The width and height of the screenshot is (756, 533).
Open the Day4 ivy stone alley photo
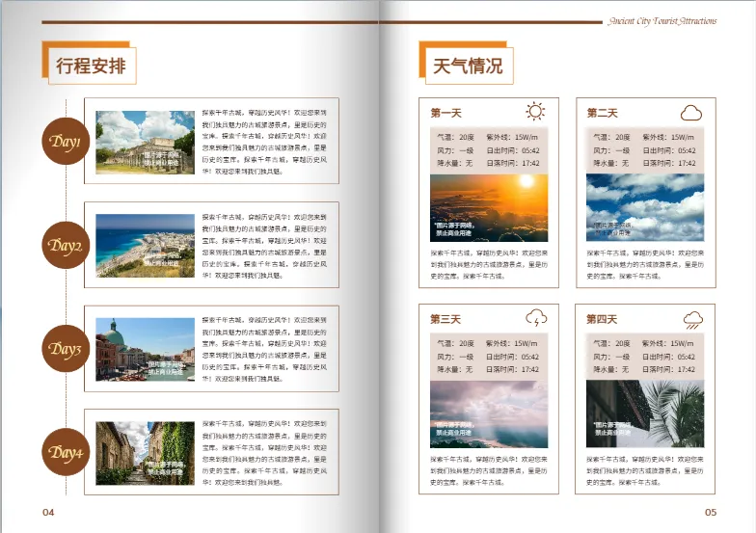(145, 452)
